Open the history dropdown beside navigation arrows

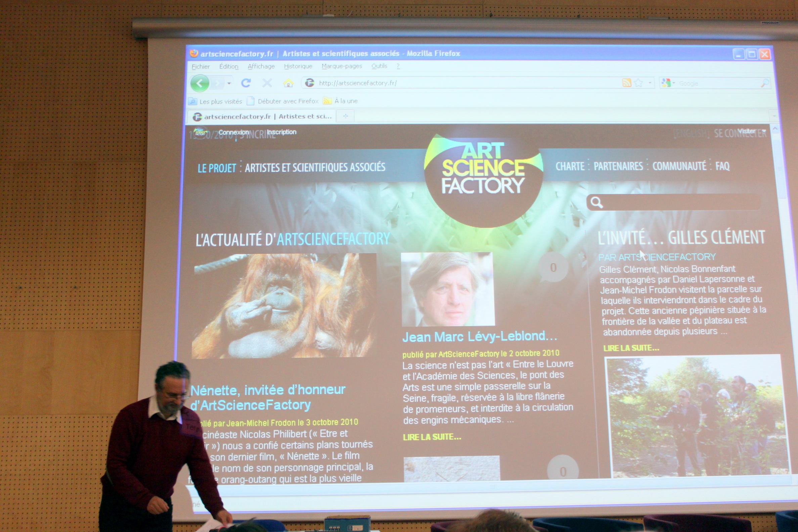pos(229,83)
